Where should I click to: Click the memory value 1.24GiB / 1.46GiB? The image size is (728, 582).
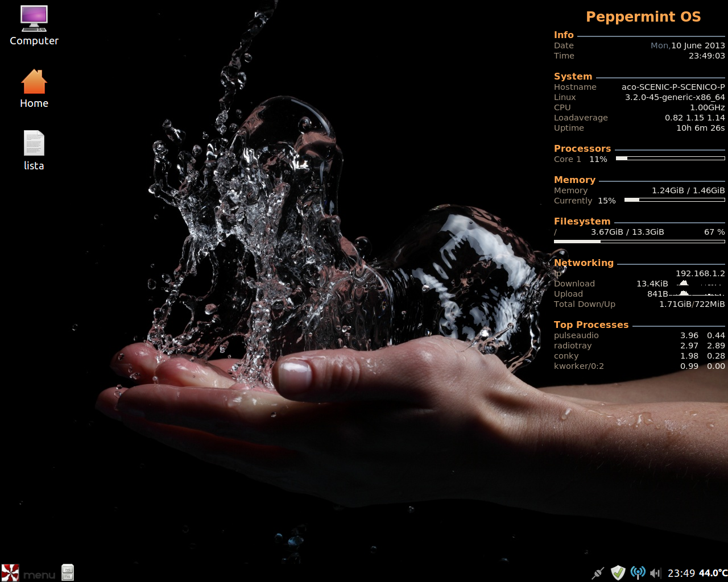tap(688, 190)
